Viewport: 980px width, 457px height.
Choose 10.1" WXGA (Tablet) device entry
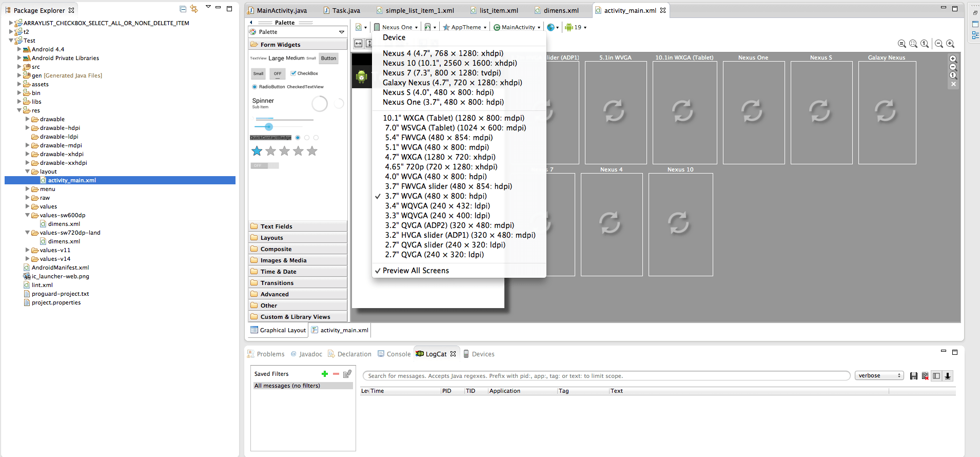pos(454,118)
